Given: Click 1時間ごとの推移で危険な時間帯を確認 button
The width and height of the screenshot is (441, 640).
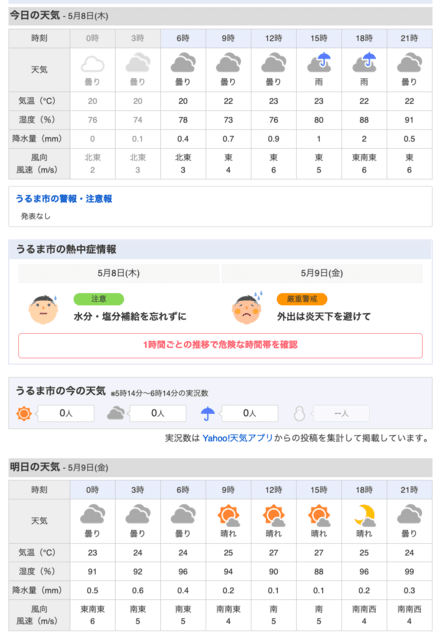Looking at the screenshot, I should point(220,345).
